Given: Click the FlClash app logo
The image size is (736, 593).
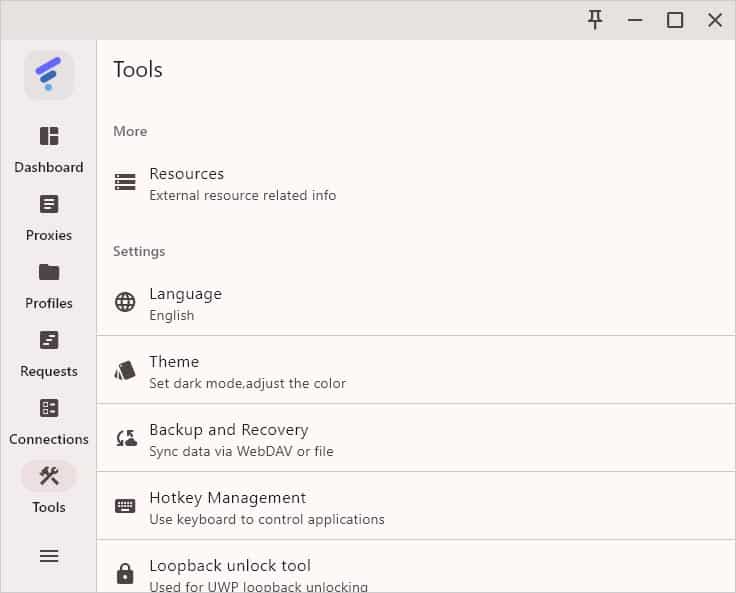Looking at the screenshot, I should pyautogui.click(x=49, y=75).
